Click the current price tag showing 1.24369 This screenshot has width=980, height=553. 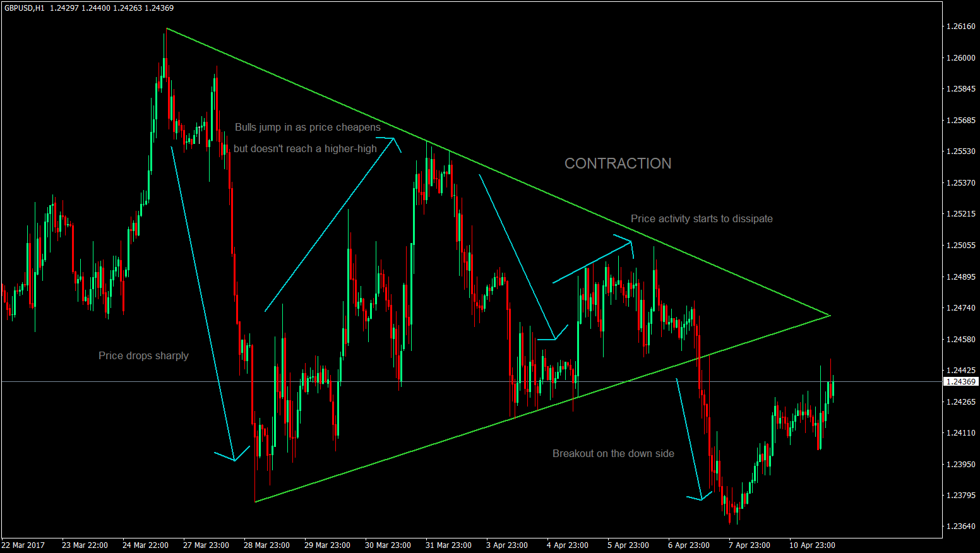(960, 381)
